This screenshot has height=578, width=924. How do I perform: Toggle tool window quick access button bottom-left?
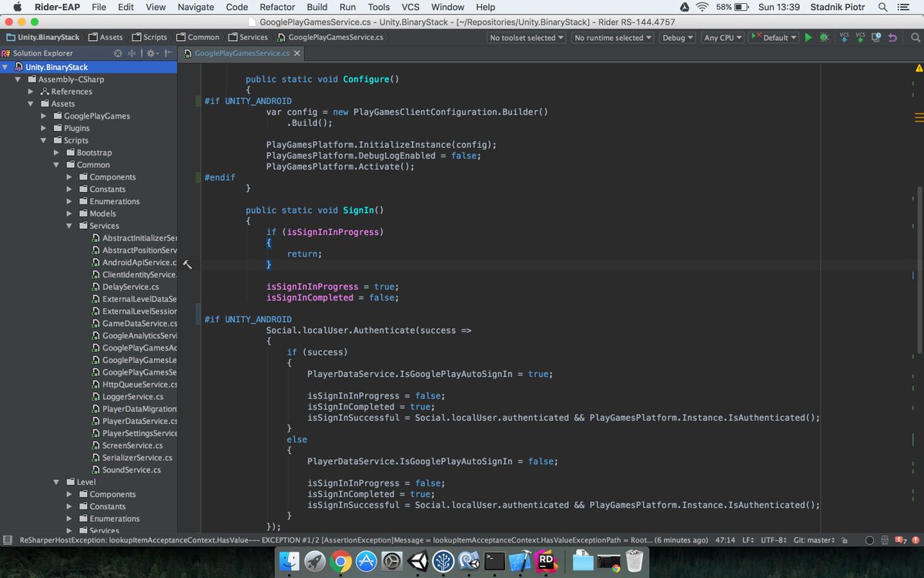coord(7,540)
